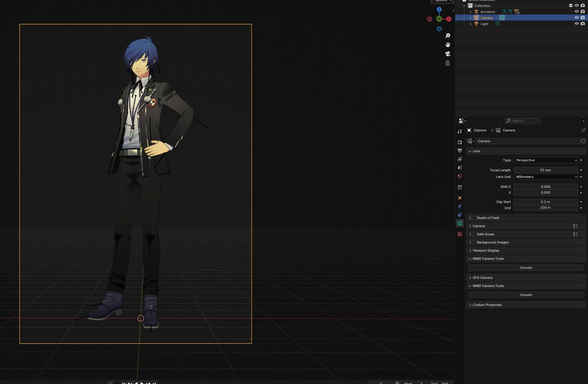
Task: Open the Tool properties tab
Action: [460, 131]
